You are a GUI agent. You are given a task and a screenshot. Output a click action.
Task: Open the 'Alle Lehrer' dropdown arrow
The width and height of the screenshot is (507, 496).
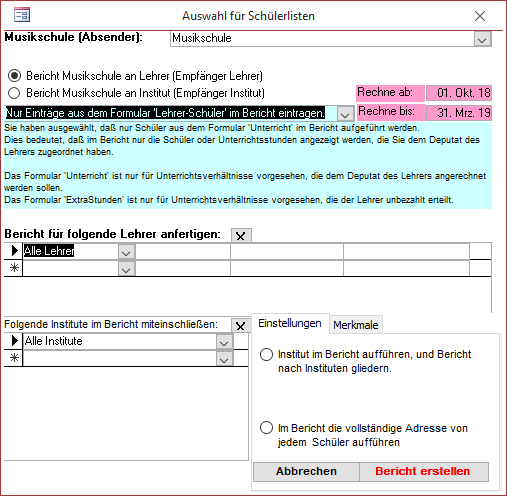pyautogui.click(x=126, y=252)
